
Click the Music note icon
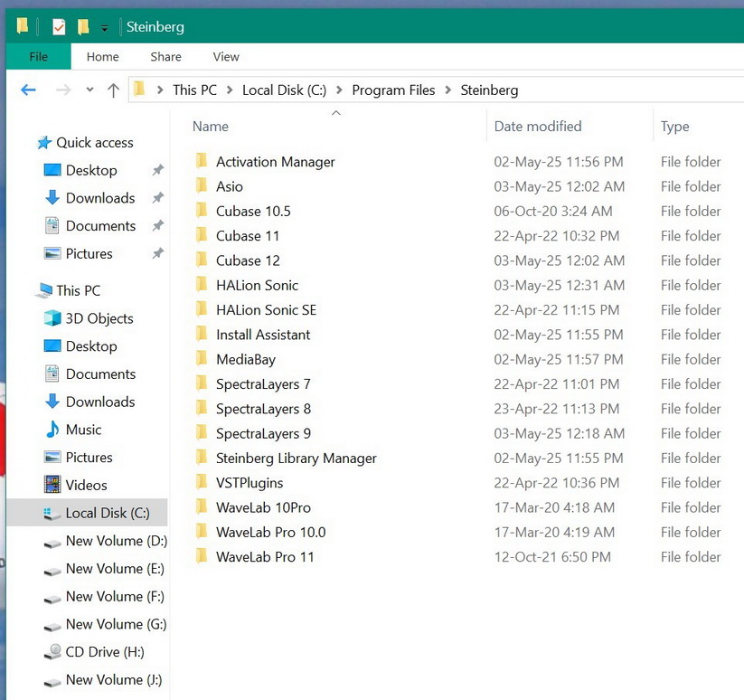point(52,429)
